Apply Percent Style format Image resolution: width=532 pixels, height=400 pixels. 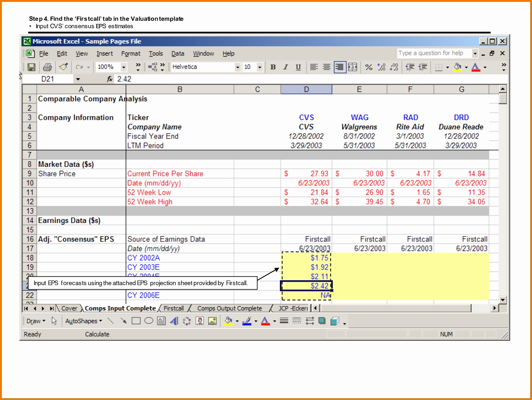pos(369,67)
